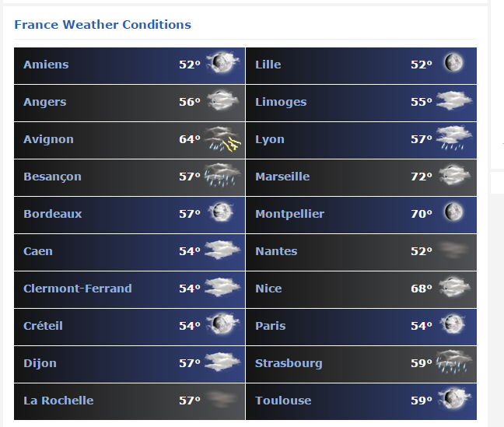Select the Créteil weather row
This screenshot has width=504, height=427.
130,327
